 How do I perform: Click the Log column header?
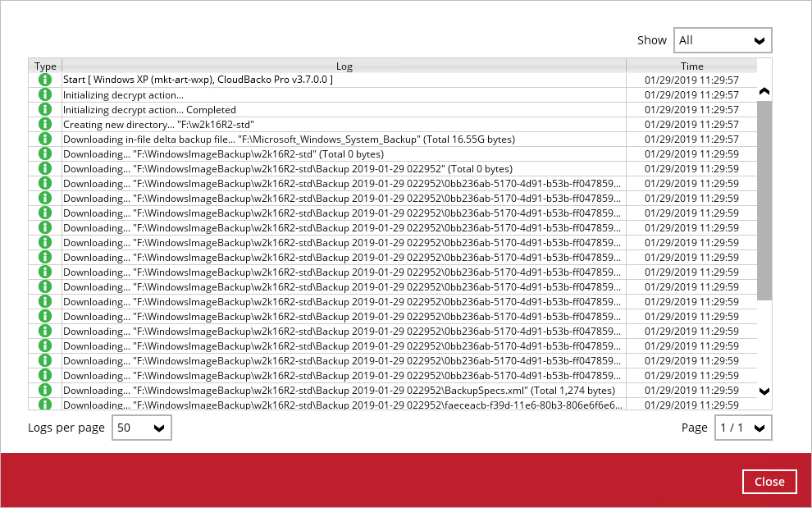pos(344,66)
